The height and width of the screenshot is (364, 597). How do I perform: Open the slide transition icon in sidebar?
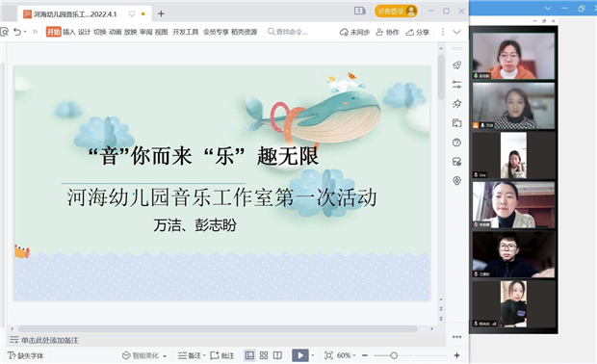point(456,123)
